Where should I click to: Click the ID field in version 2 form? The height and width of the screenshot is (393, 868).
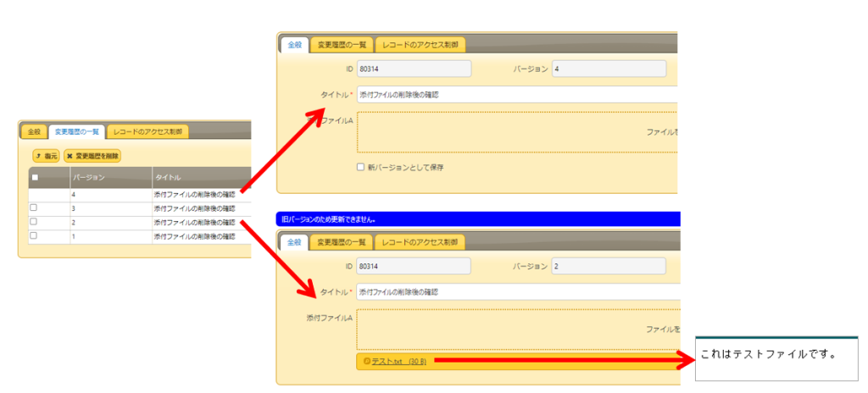click(x=414, y=266)
